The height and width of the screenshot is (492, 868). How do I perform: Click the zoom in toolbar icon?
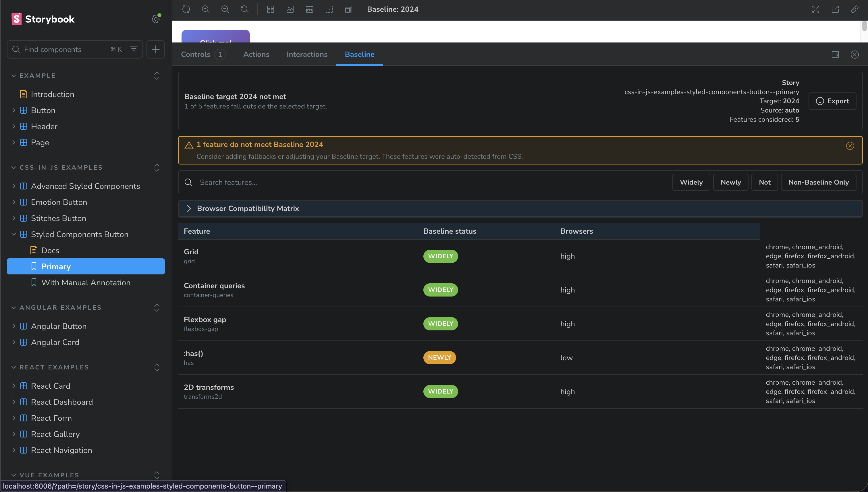206,9
